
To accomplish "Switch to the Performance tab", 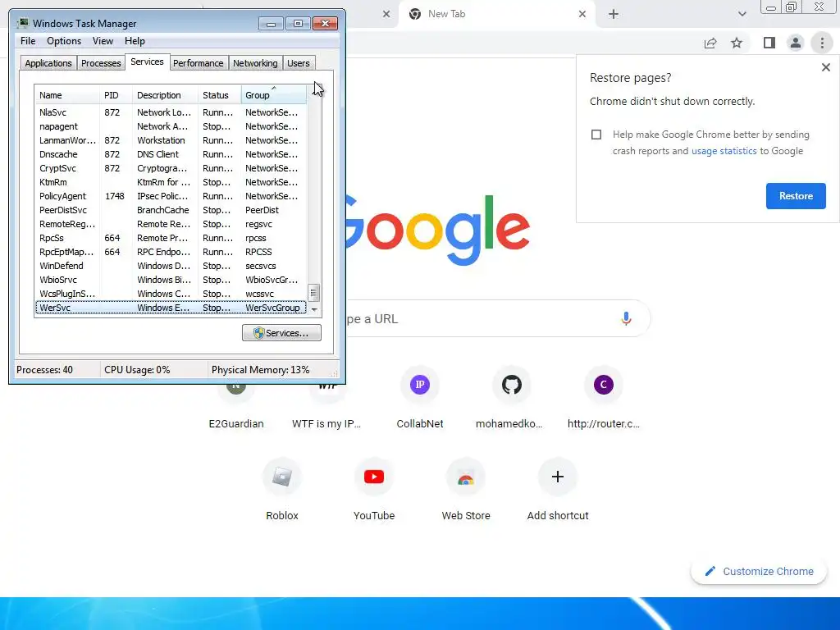I will point(199,63).
